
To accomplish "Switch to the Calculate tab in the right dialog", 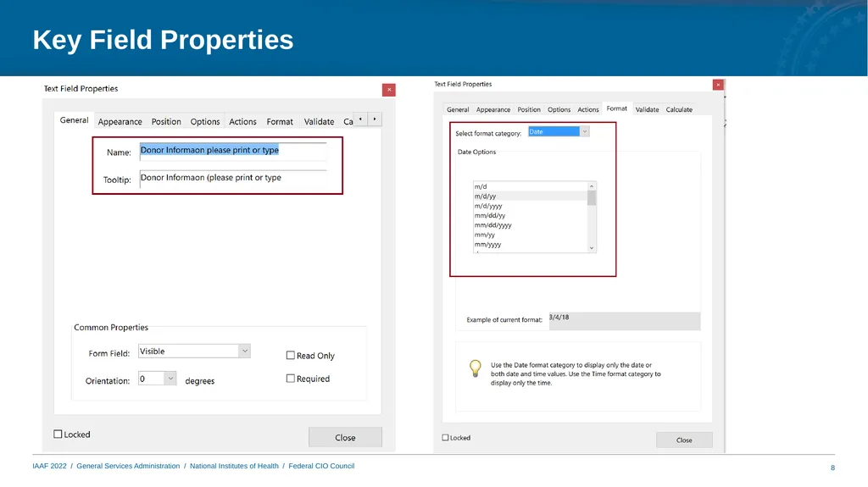I will click(x=679, y=109).
